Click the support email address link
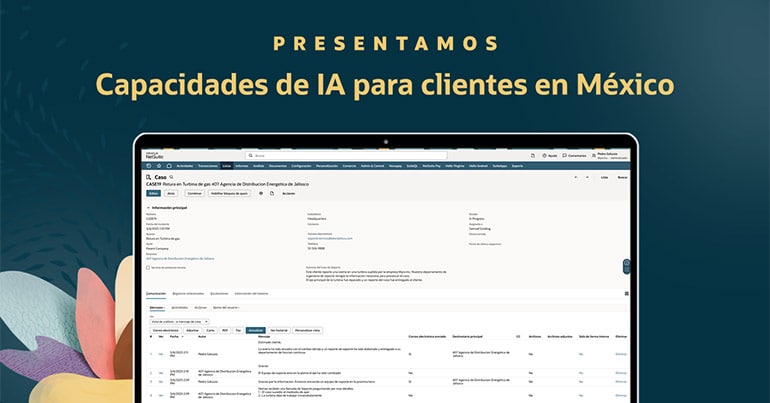The image size is (770, 403). tap(330, 238)
